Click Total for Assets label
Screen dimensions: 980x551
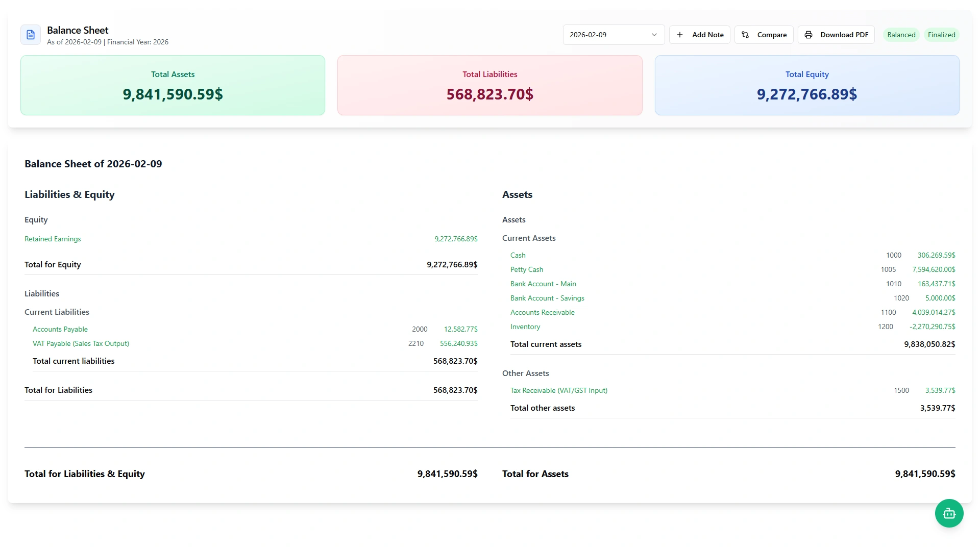point(535,473)
